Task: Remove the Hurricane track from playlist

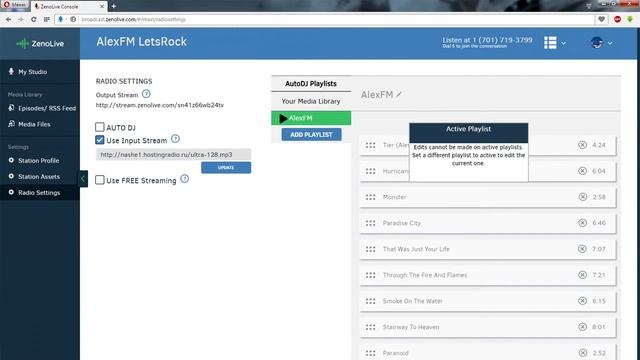Action: 582,171
